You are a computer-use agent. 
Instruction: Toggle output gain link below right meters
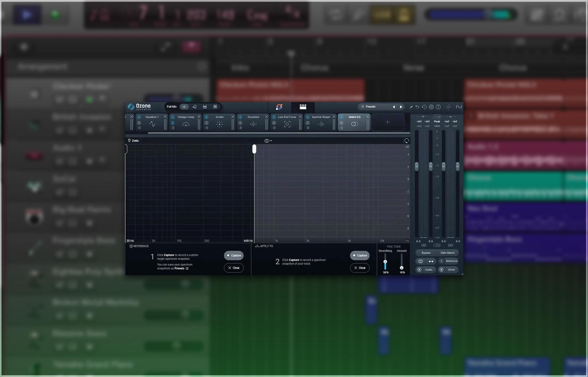coord(450,245)
